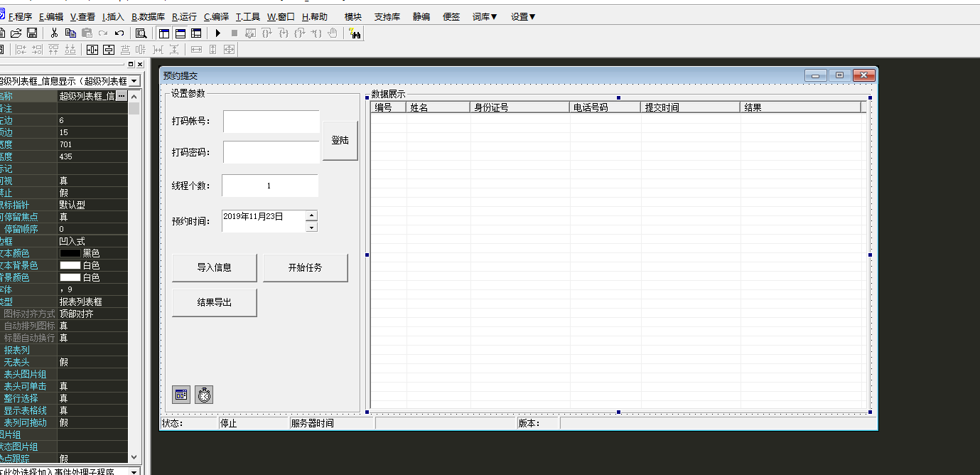Viewport: 980px width, 475px height.
Task: Click the 文本颜色 black color swatch
Action: pyautogui.click(x=70, y=253)
